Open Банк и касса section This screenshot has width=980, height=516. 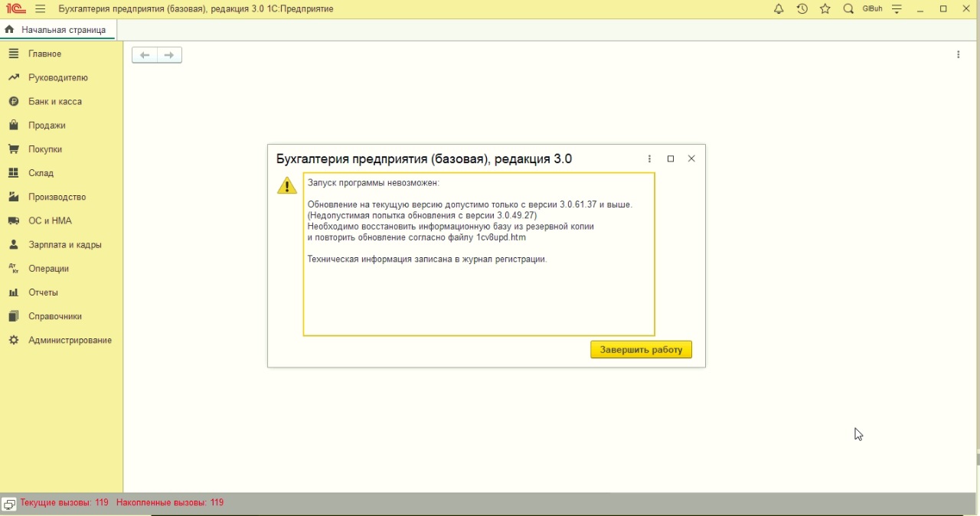(x=61, y=102)
